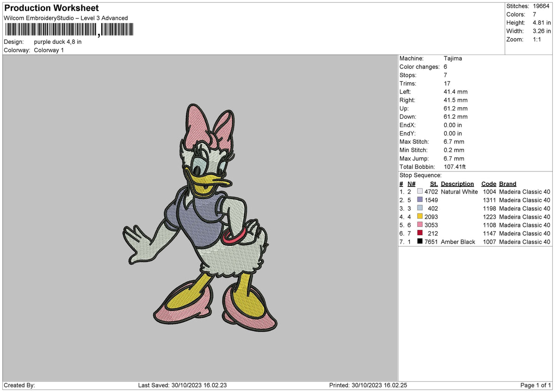Image resolution: width=555 pixels, height=392 pixels.
Task: Click the 'Brand' column header
Action: coord(508,184)
